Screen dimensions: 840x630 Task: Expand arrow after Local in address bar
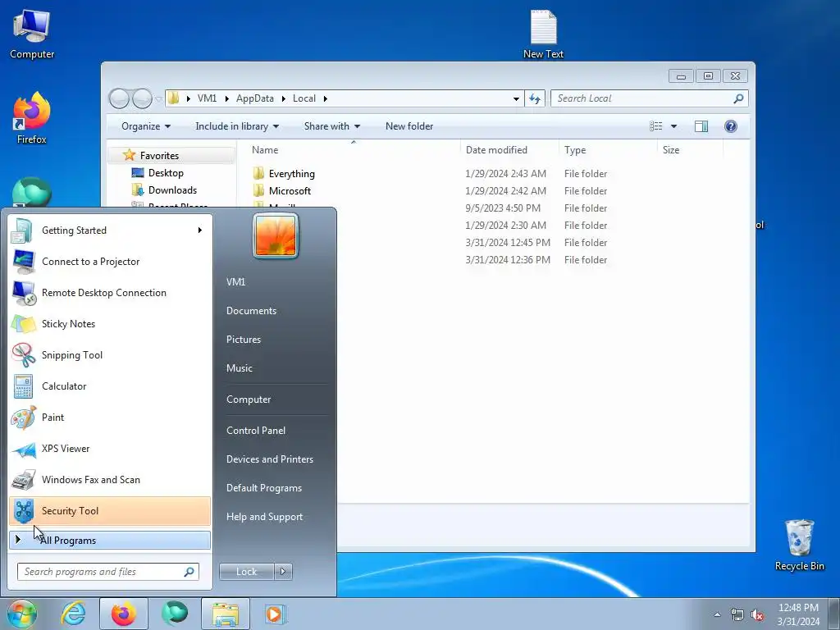pyautogui.click(x=325, y=98)
